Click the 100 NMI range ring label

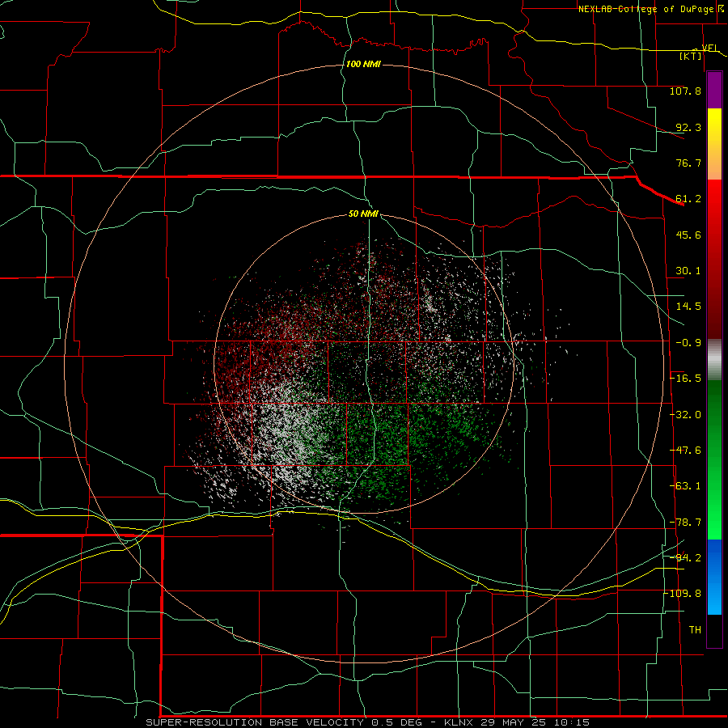[x=363, y=64]
